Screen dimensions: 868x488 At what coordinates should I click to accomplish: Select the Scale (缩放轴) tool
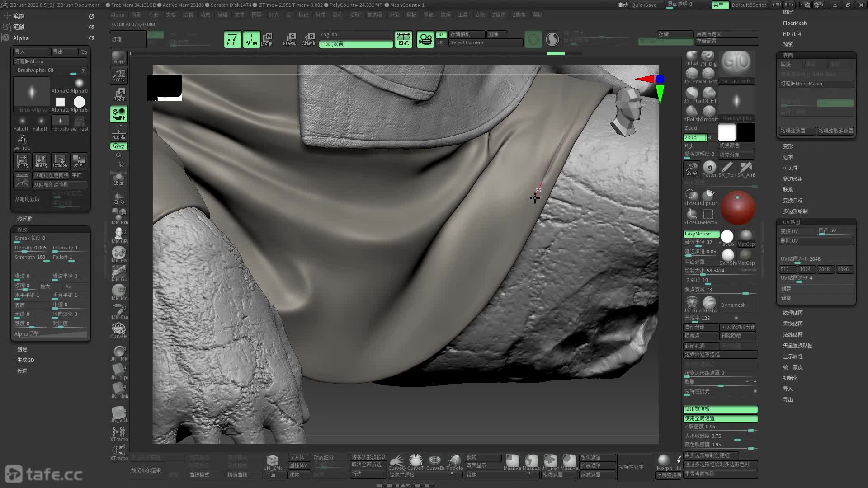click(290, 39)
